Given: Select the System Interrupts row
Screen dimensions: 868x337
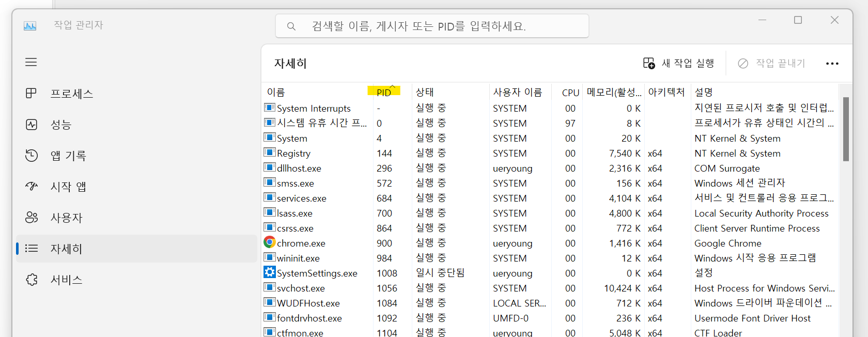Looking at the screenshot, I should 550,108.
